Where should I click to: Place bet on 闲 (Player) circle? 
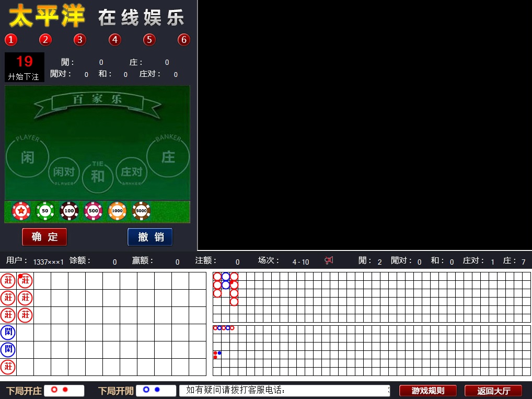coord(27,156)
